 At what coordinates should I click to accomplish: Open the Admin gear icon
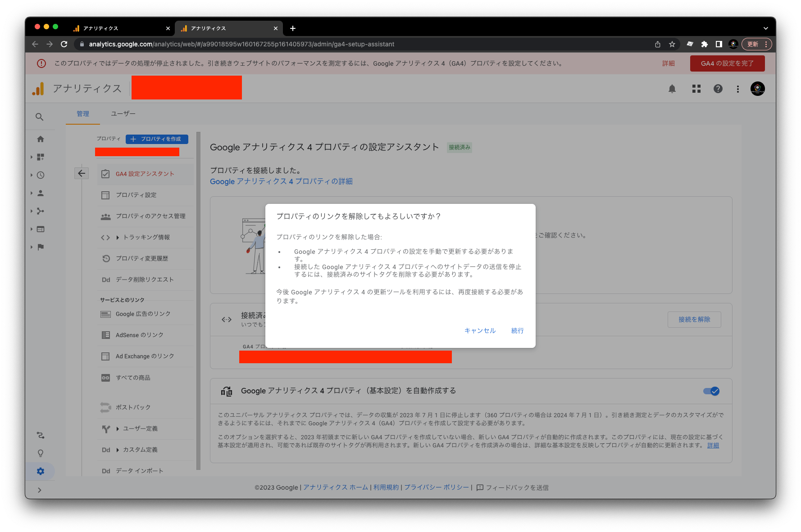[41, 471]
